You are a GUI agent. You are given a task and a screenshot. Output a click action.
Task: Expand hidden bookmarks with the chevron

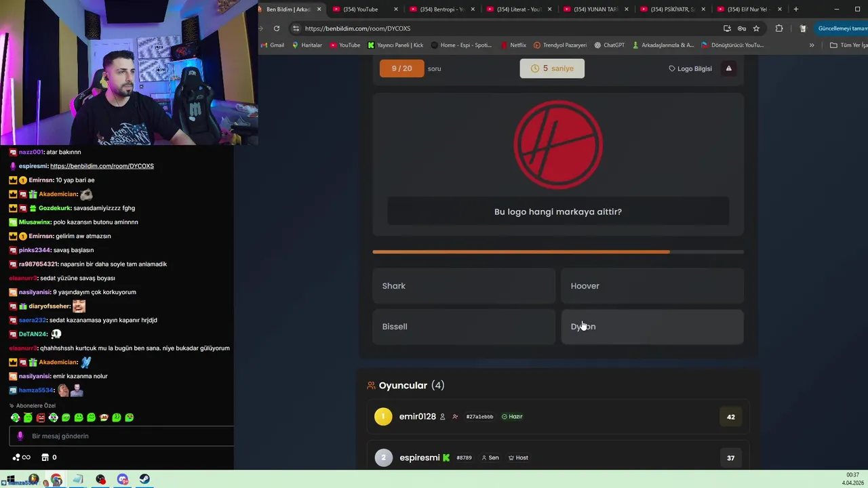click(x=812, y=45)
